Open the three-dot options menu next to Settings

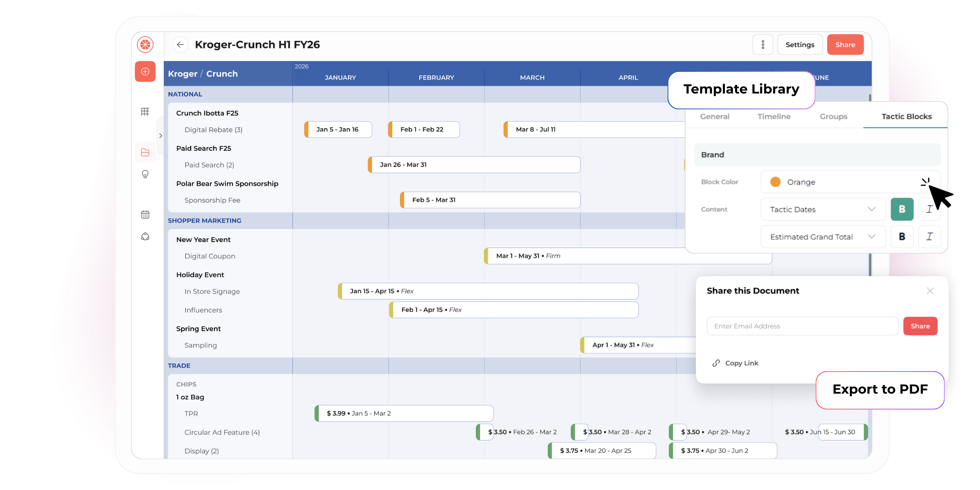763,44
